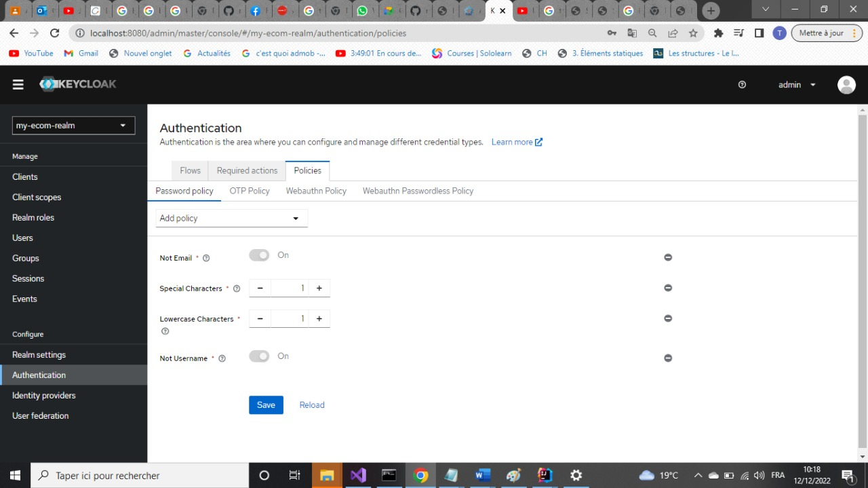The width and height of the screenshot is (868, 488).
Task: Open the Flows tab
Action: [190, 170]
